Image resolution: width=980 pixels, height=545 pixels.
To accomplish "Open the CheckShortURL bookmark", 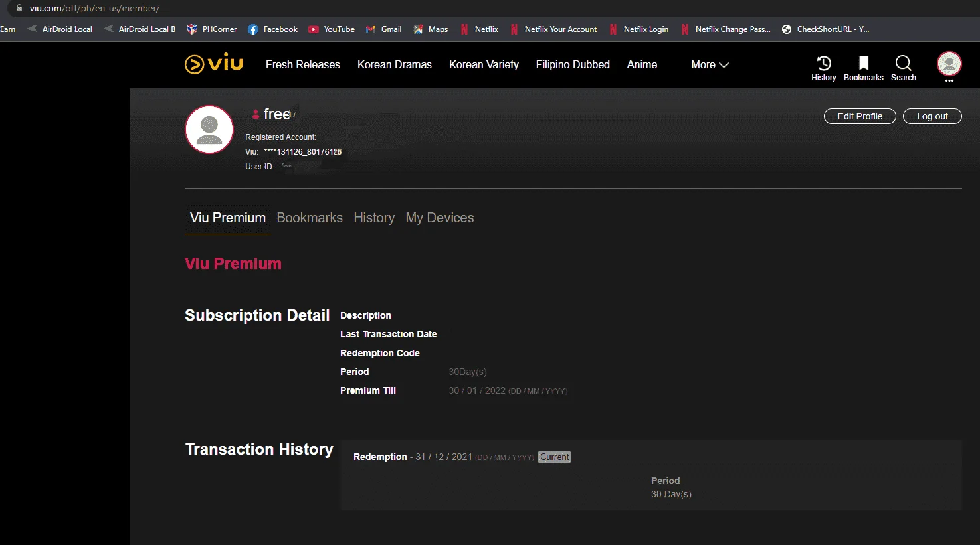I will (x=825, y=29).
